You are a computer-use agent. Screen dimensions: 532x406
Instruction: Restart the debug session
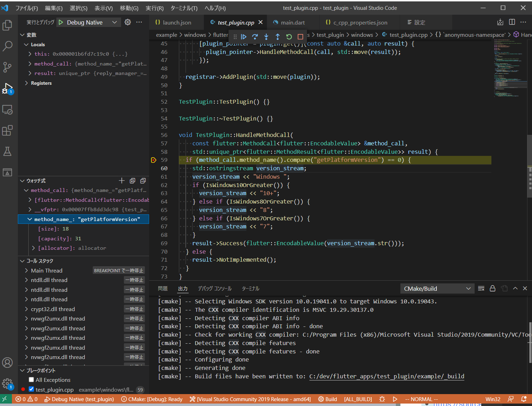click(289, 37)
